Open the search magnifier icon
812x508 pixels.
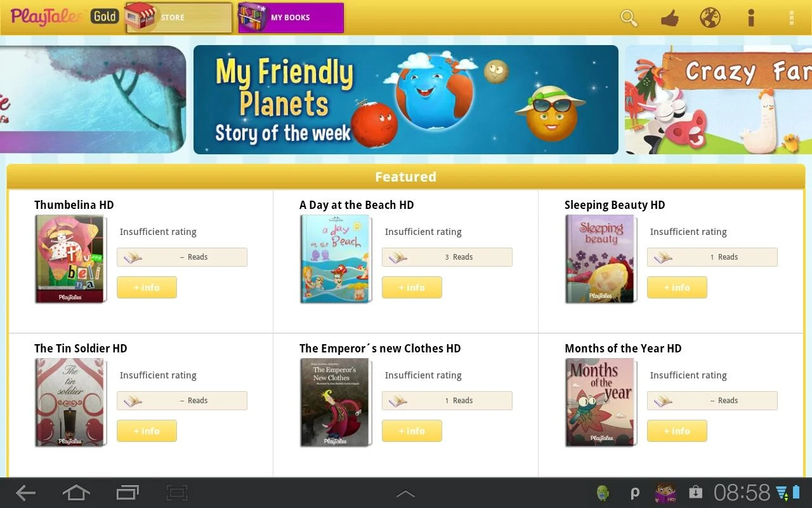point(629,18)
